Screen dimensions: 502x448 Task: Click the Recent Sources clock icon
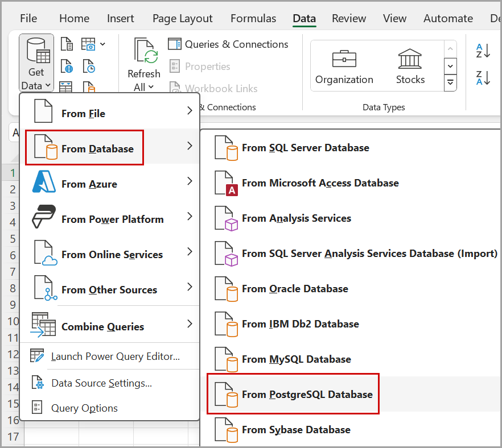pyautogui.click(x=89, y=66)
